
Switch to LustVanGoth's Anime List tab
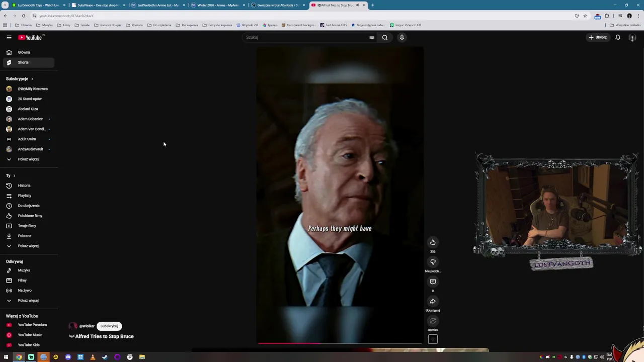tap(158, 5)
